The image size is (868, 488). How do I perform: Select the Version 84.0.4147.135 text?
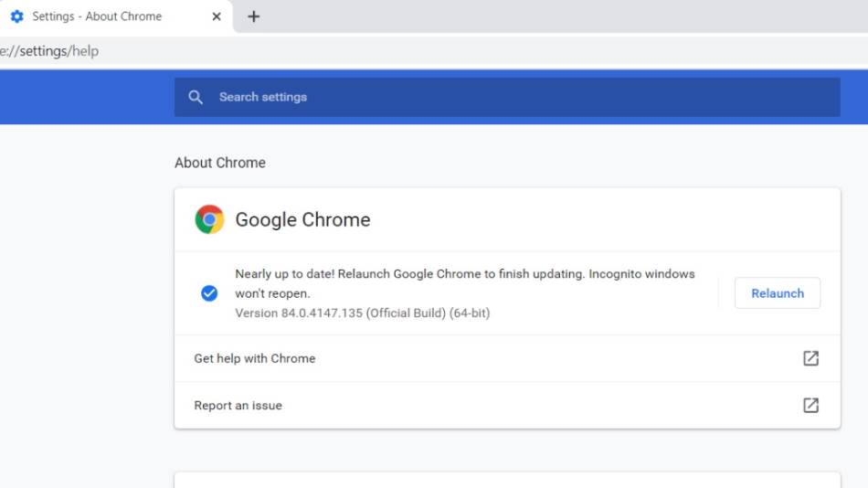click(x=363, y=313)
